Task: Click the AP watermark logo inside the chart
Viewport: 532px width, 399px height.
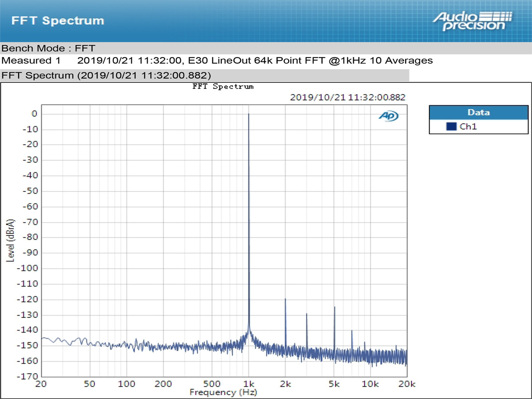Action: tap(389, 116)
